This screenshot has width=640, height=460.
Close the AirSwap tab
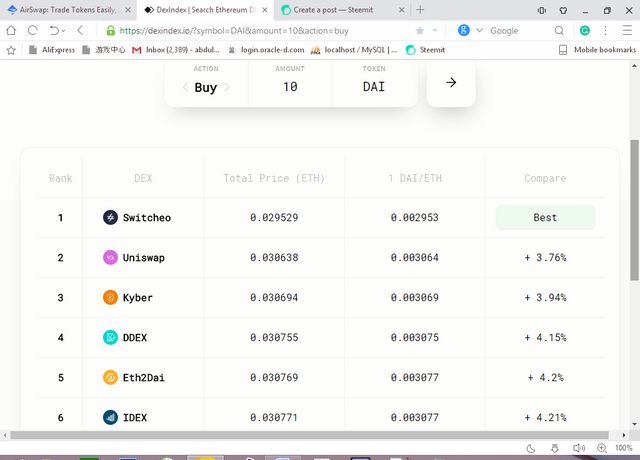point(128,10)
